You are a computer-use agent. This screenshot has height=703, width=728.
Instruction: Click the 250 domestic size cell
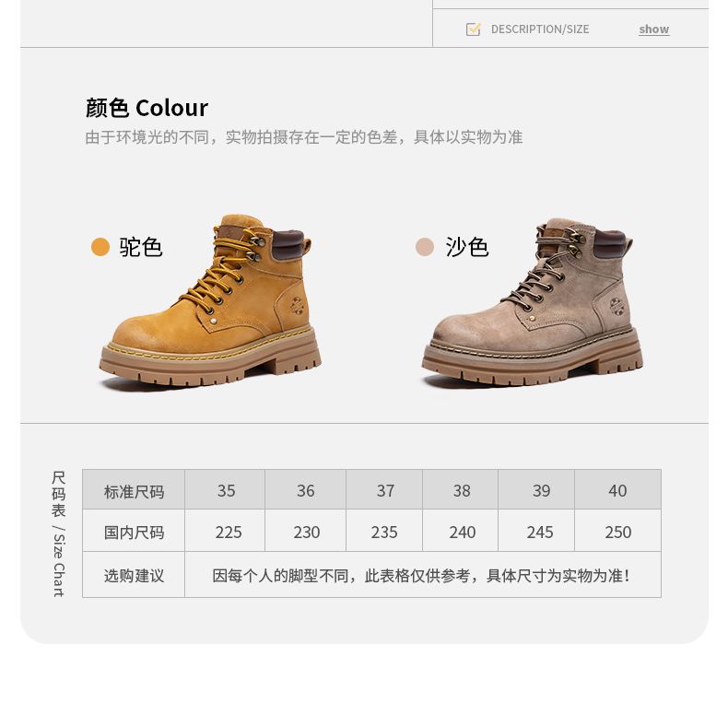618,532
